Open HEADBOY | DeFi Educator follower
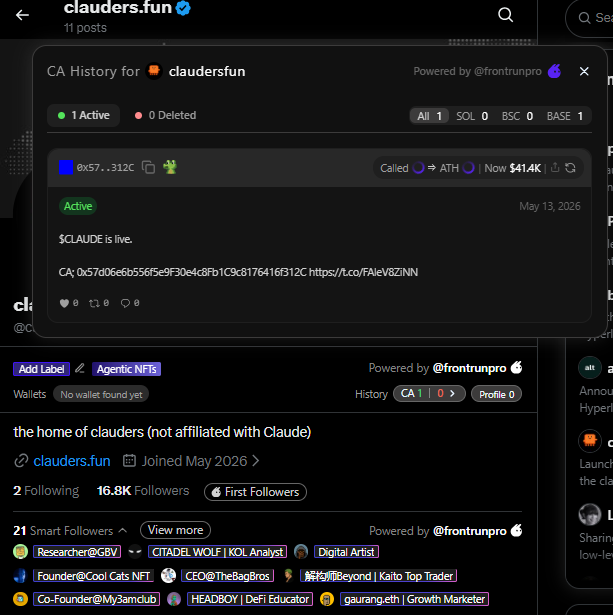The height and width of the screenshot is (615, 613). 250,599
